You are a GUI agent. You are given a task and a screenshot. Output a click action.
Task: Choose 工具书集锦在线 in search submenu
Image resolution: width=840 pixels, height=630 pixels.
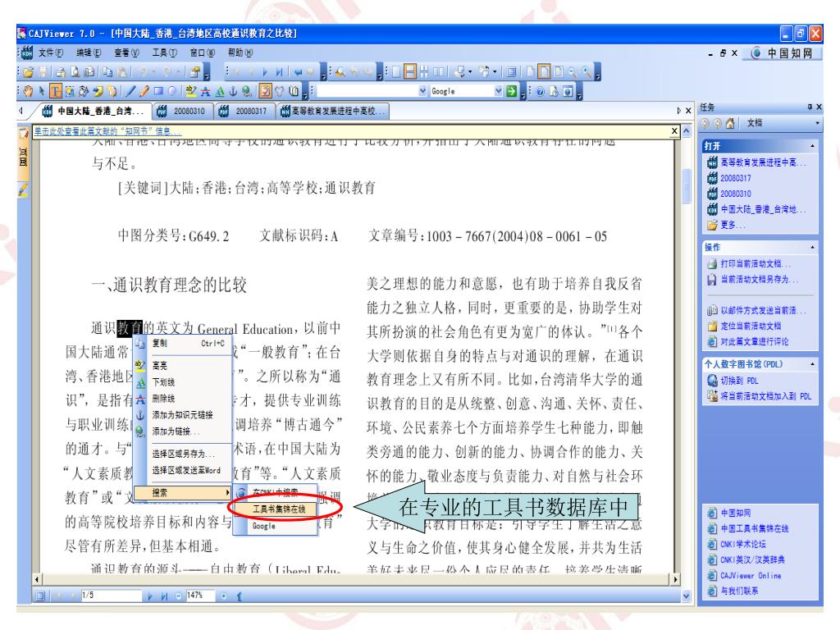coord(276,509)
